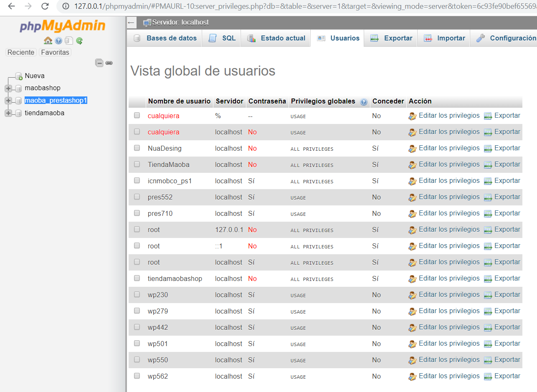The width and height of the screenshot is (537, 392).
Task: Click the export icon in the pres710 row
Action: (488, 214)
